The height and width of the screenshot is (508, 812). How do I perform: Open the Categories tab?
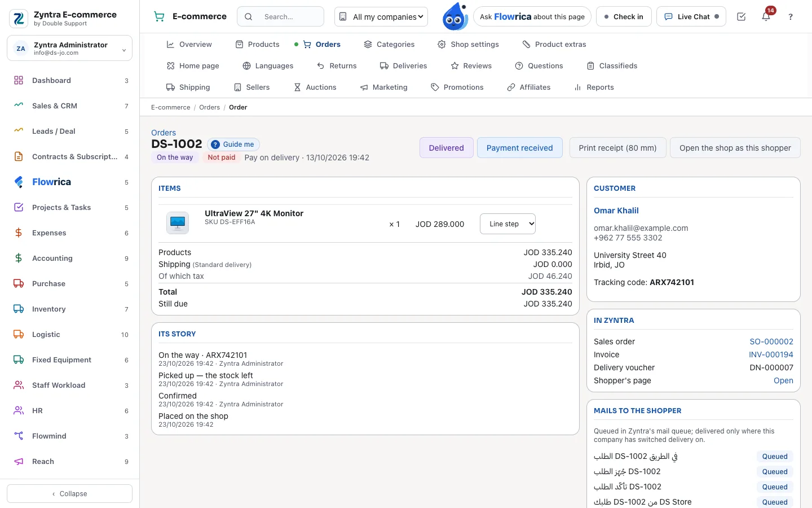pyautogui.click(x=389, y=44)
